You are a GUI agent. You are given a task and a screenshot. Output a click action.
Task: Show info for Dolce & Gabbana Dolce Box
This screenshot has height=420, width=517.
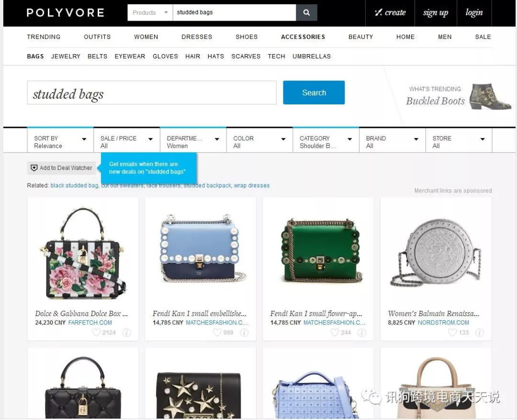pos(126,332)
